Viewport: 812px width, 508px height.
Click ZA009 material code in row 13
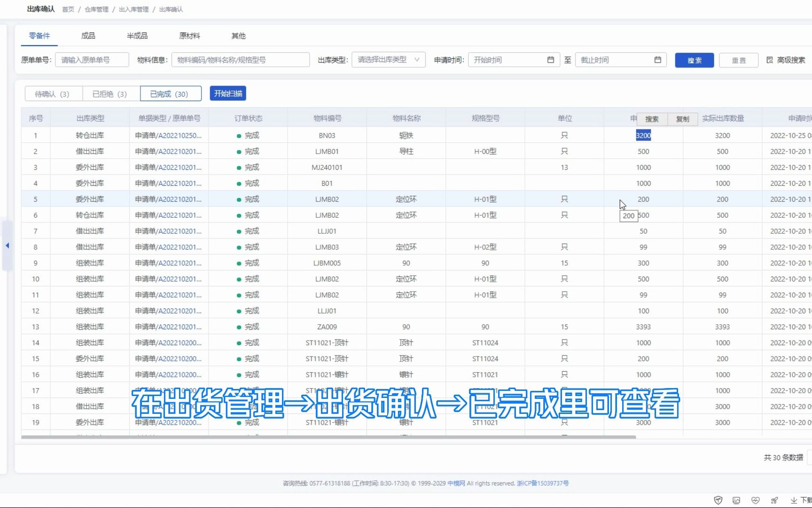pyautogui.click(x=327, y=327)
